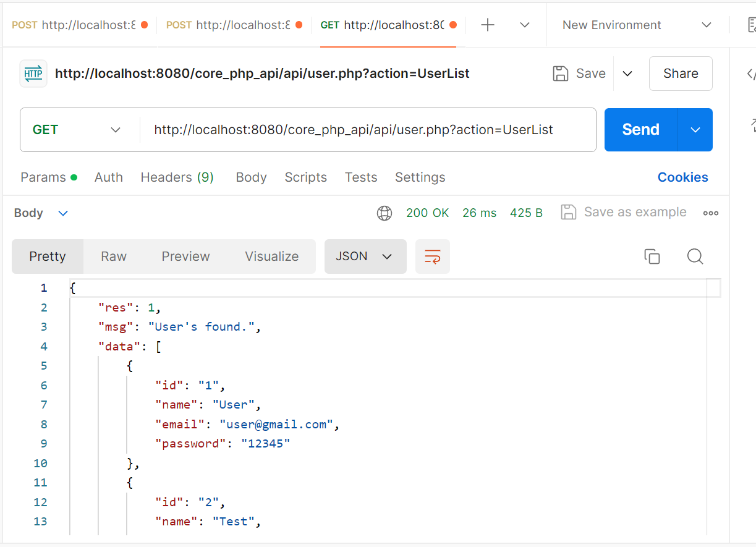756x547 pixels.
Task: Open the response Body dropdown
Action: pos(41,213)
